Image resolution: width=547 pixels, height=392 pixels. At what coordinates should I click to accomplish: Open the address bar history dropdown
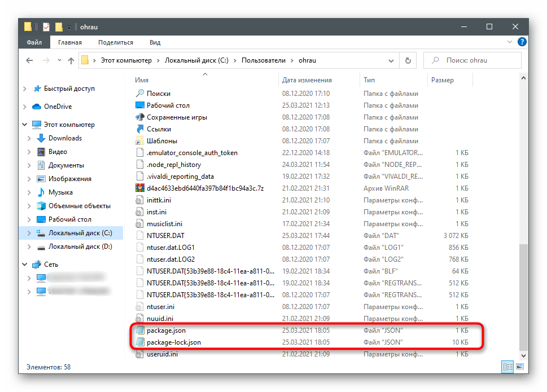pos(392,60)
